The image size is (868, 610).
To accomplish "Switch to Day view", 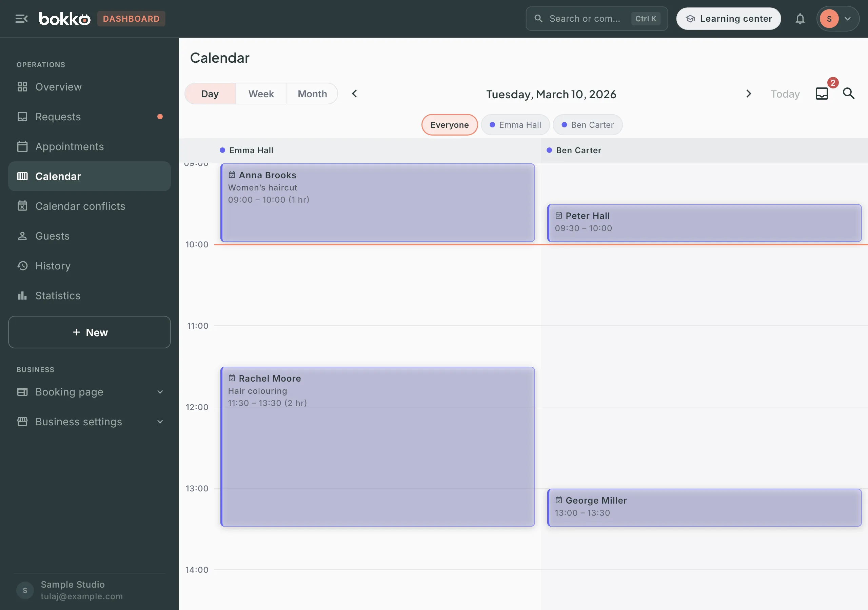I will (x=210, y=94).
